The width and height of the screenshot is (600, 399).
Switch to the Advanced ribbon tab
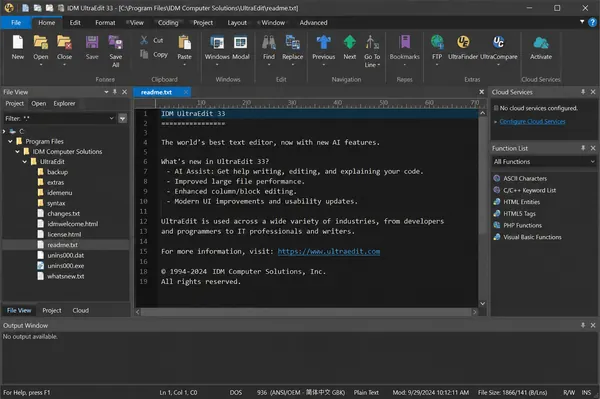(313, 23)
